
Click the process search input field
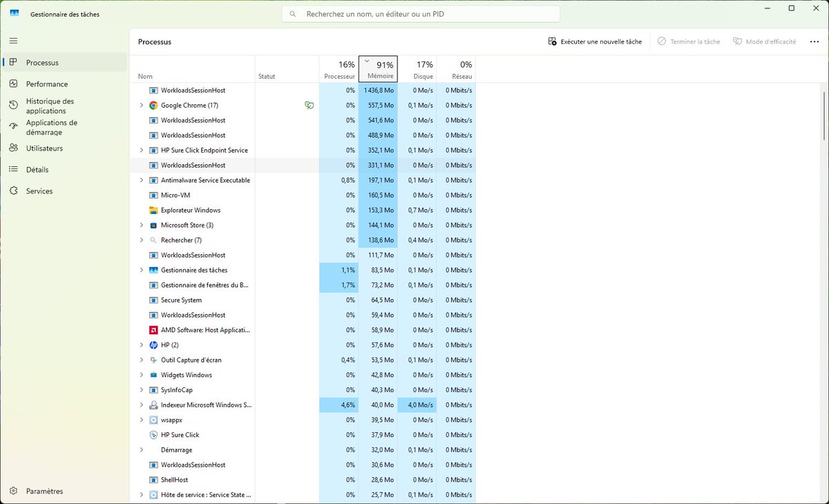(421, 14)
